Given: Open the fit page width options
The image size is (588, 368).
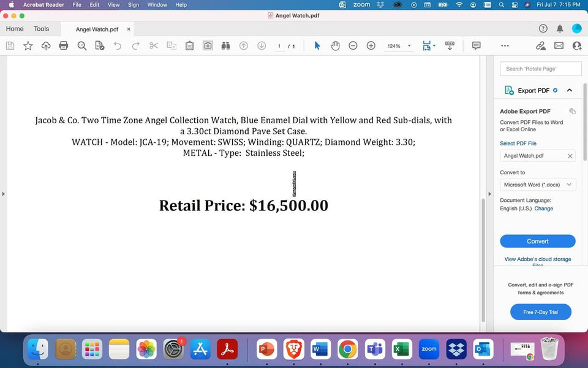Looking at the screenshot, I should click(429, 46).
